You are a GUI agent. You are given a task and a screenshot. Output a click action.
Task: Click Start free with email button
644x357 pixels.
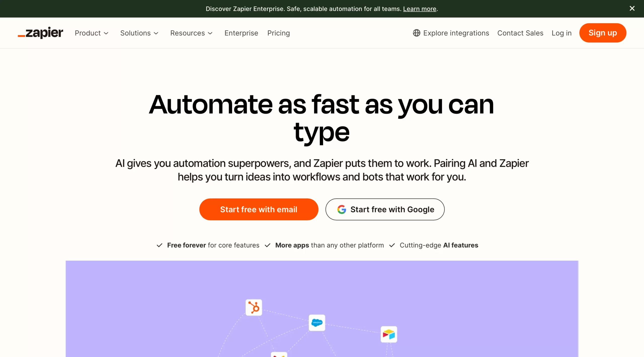click(x=258, y=209)
